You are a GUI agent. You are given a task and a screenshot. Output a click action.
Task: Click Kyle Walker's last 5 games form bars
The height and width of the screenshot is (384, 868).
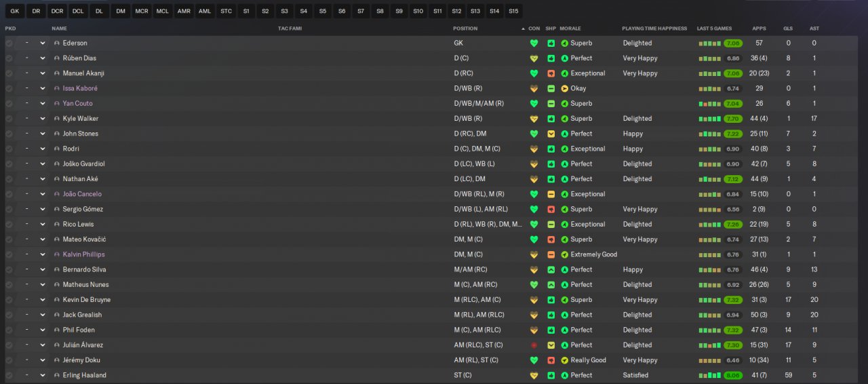point(709,119)
